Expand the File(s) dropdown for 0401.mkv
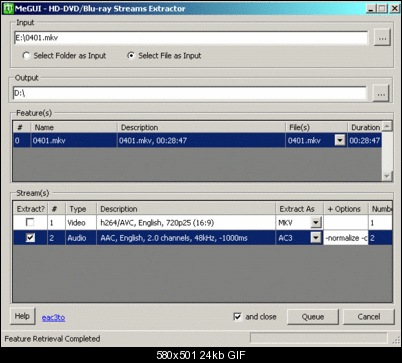This screenshot has height=363, width=402. coord(340,140)
